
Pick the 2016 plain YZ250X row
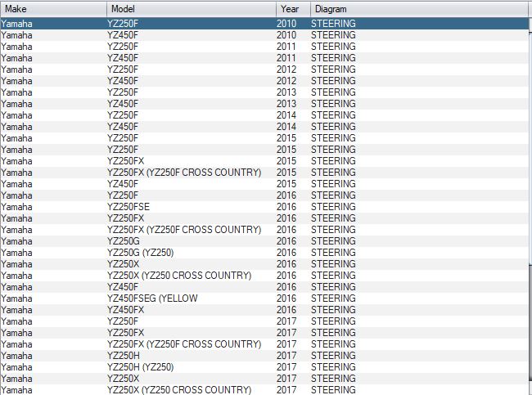tap(264, 264)
